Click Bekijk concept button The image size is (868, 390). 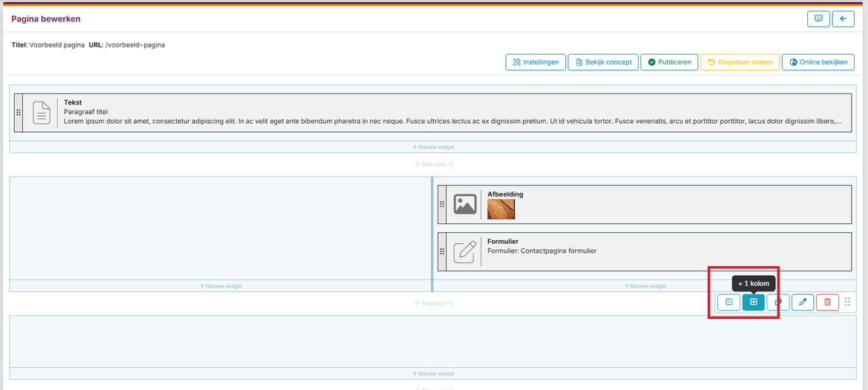(x=602, y=62)
